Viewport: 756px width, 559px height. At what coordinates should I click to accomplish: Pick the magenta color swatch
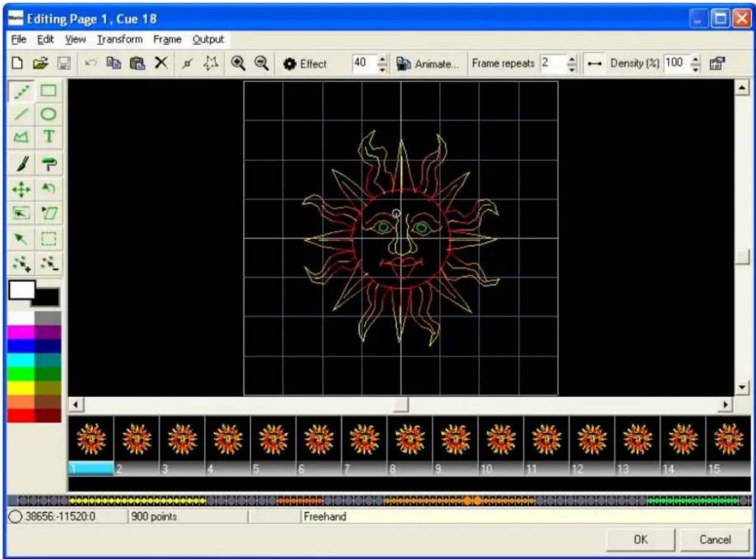tap(21, 332)
